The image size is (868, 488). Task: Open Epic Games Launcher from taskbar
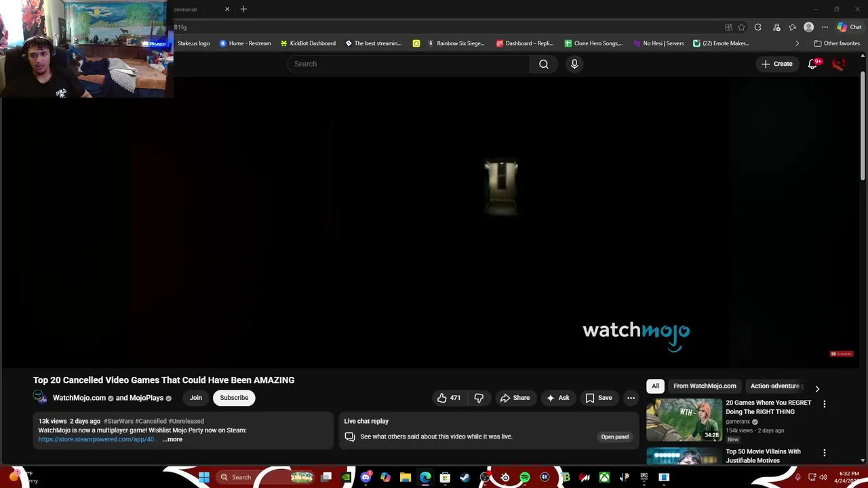point(644,477)
